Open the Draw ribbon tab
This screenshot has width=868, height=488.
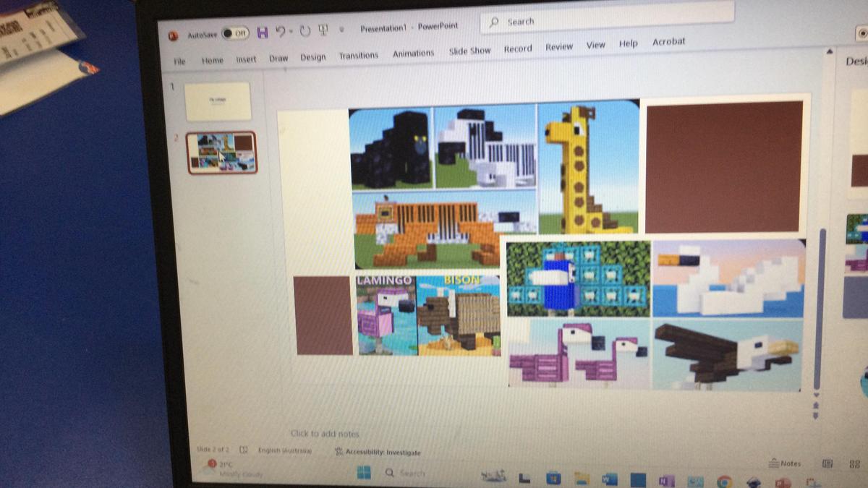tap(278, 58)
